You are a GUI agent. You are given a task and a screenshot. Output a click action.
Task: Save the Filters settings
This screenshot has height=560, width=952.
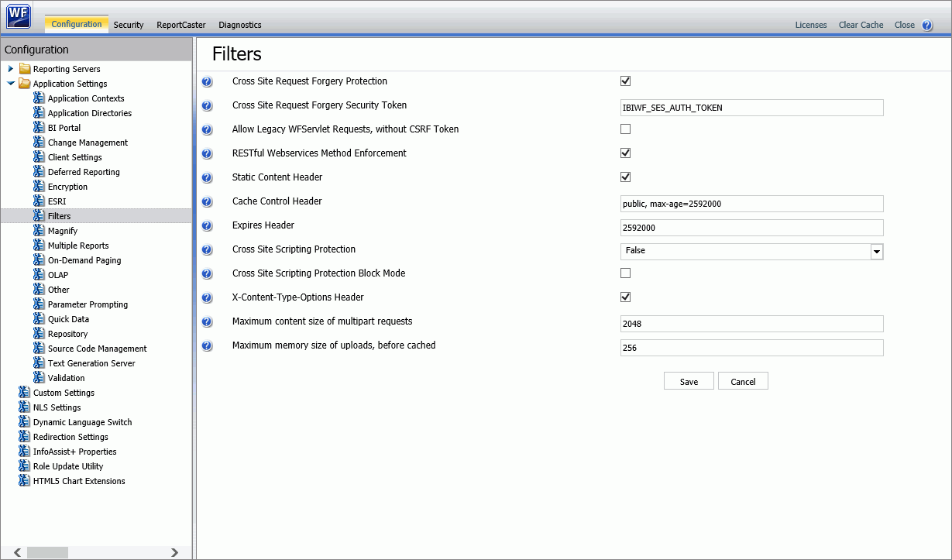point(689,381)
